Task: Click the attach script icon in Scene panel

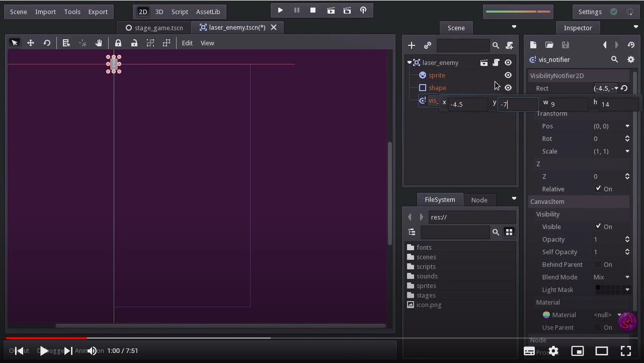Action: [509, 45]
